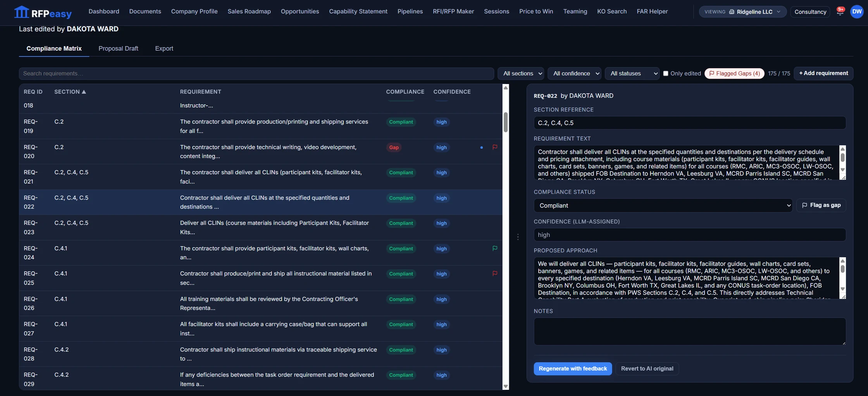Switch to the Export tab
Image resolution: width=868 pixels, height=396 pixels.
click(164, 48)
